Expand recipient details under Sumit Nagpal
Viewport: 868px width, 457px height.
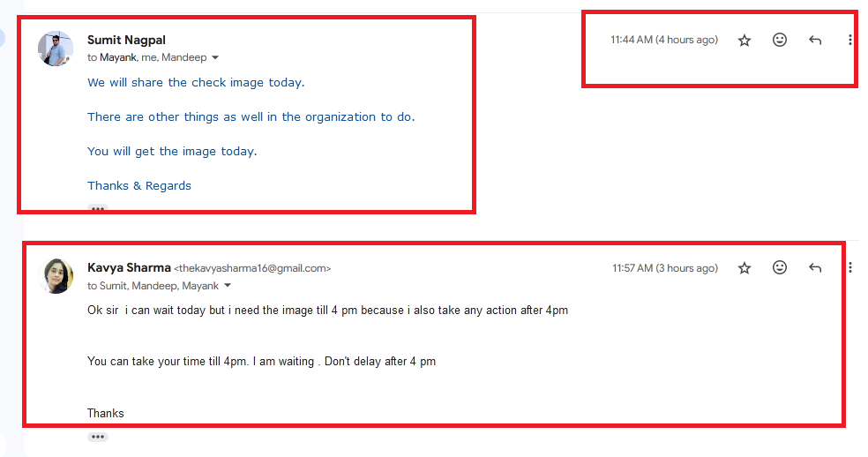point(215,57)
